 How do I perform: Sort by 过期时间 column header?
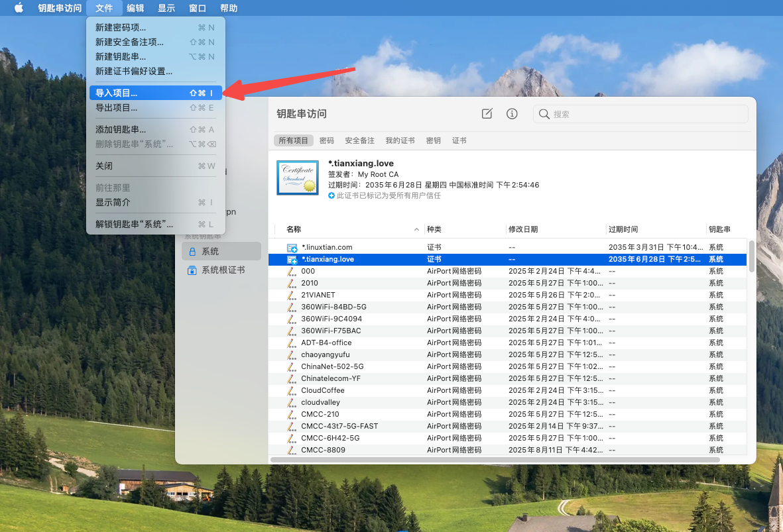(623, 229)
